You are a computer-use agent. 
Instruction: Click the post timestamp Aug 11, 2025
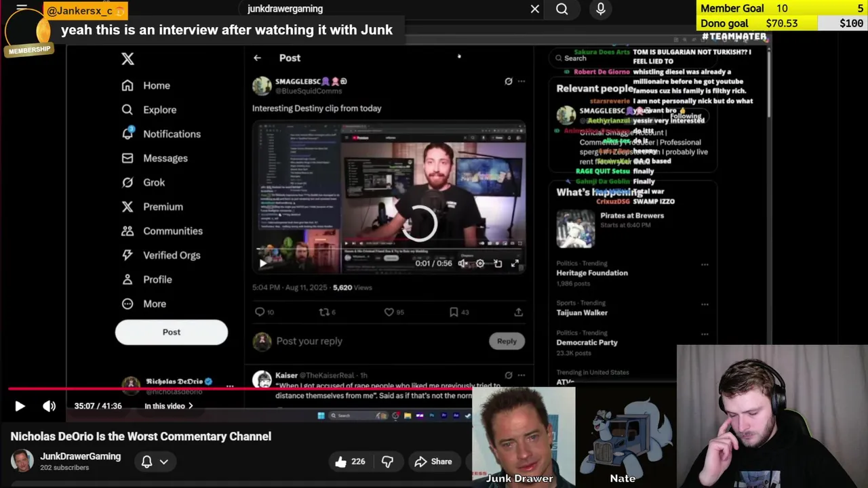290,287
